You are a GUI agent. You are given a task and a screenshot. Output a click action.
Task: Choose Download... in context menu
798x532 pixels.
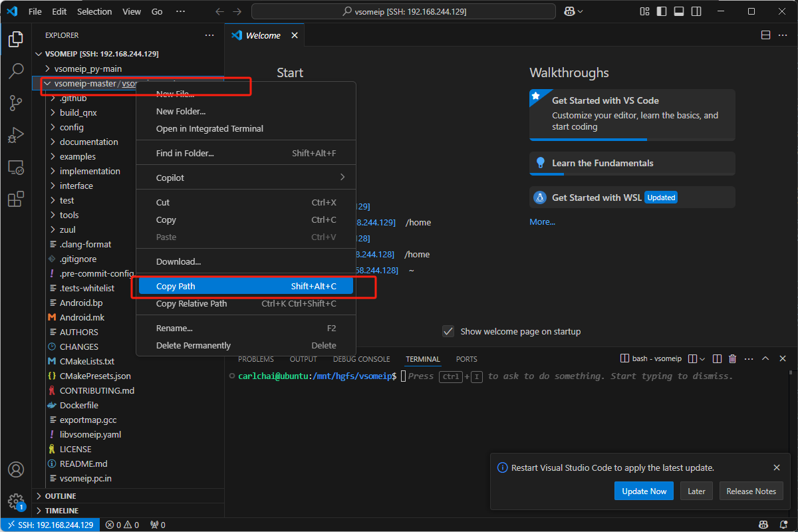246,261
